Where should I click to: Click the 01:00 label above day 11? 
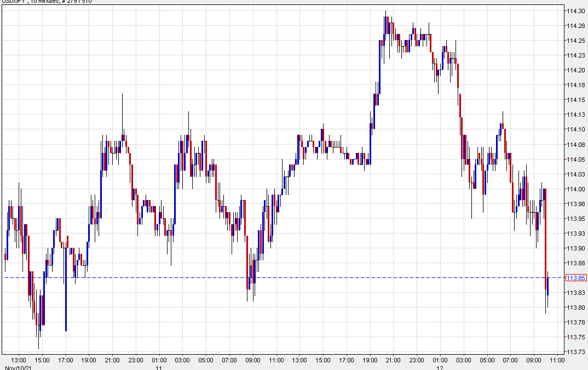pos(159,360)
